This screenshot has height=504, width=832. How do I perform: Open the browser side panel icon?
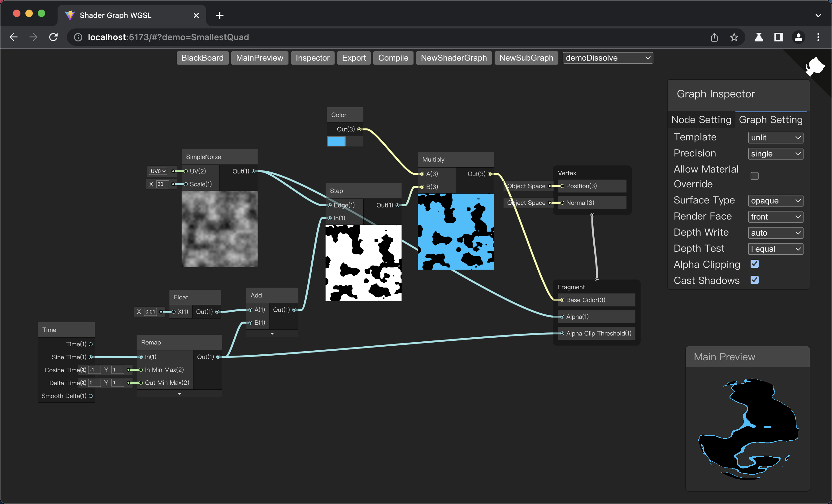click(778, 37)
